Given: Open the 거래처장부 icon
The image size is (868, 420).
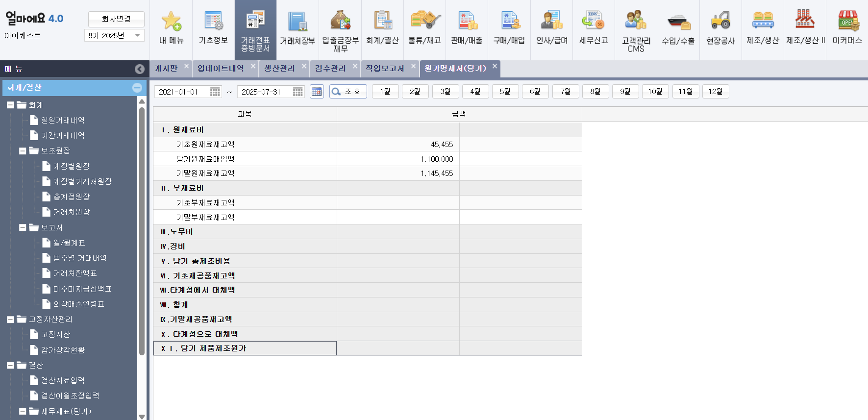Looking at the screenshot, I should pyautogui.click(x=298, y=21).
